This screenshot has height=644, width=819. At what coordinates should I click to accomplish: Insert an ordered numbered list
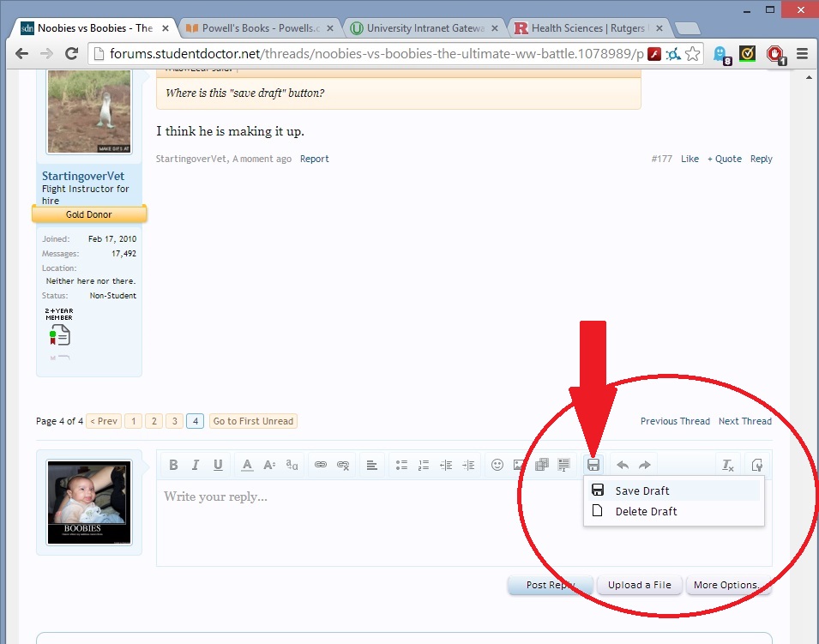tap(424, 465)
